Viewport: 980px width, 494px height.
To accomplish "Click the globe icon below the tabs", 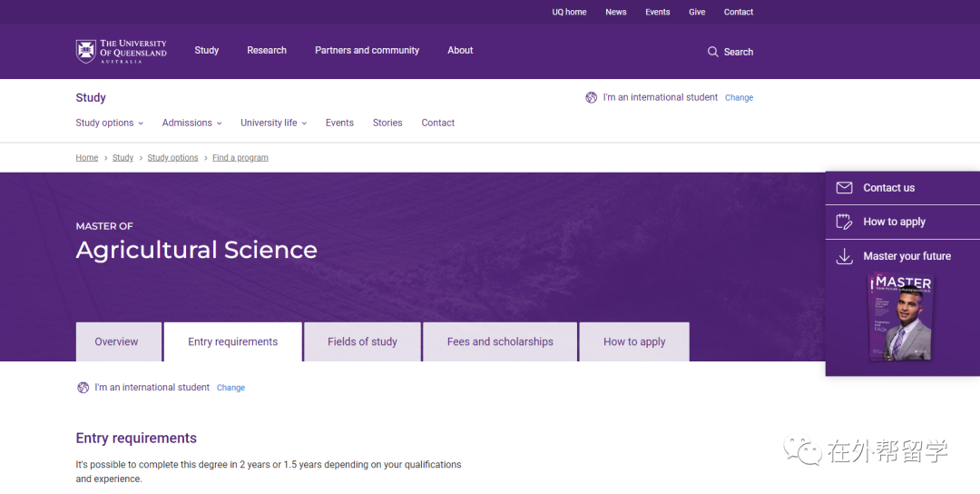I will coord(83,388).
